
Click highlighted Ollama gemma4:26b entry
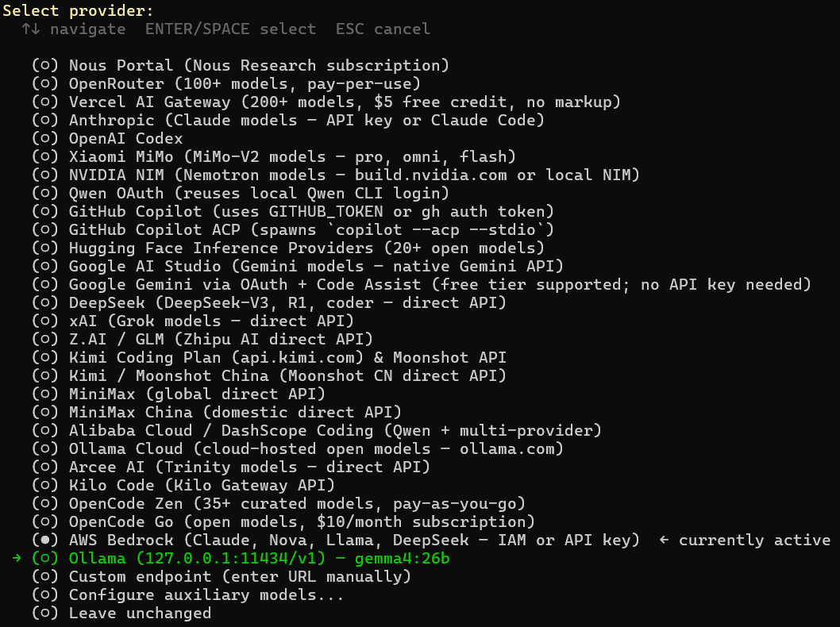coord(45,559)
